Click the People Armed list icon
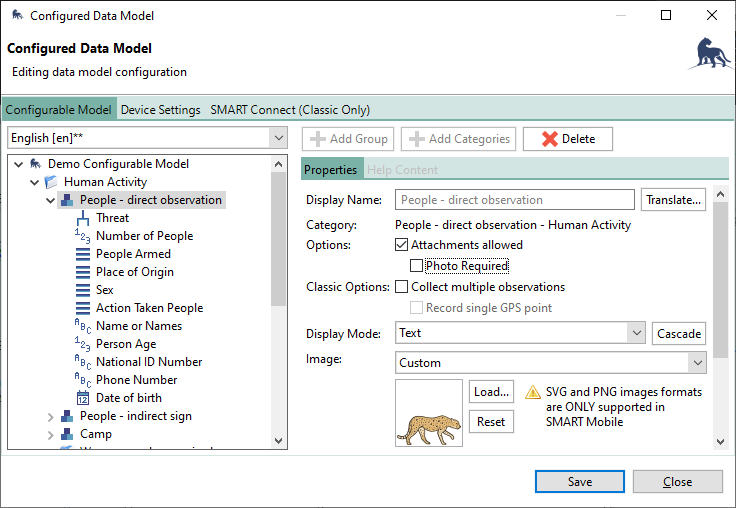This screenshot has height=508, width=736. tap(83, 254)
